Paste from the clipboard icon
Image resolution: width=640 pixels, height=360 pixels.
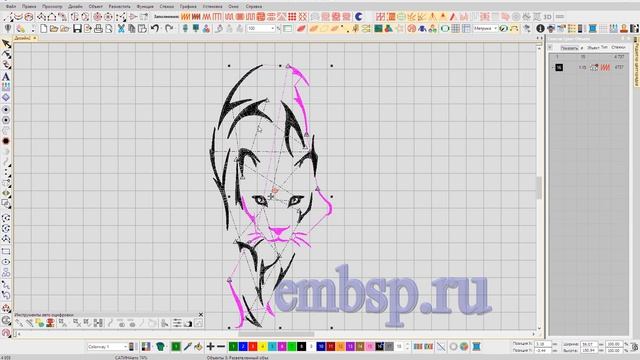(x=142, y=29)
